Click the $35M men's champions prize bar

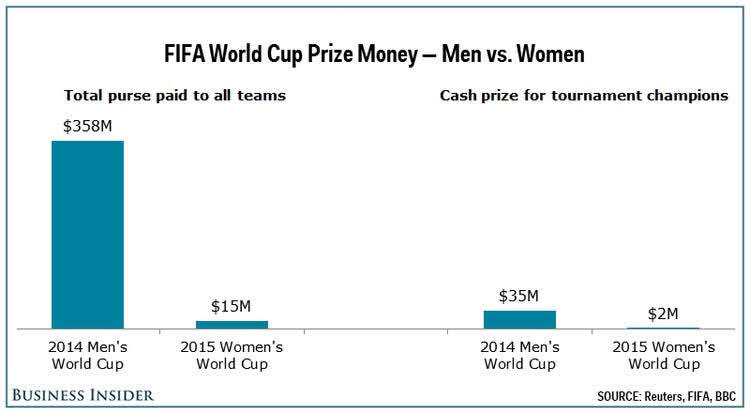(x=519, y=319)
